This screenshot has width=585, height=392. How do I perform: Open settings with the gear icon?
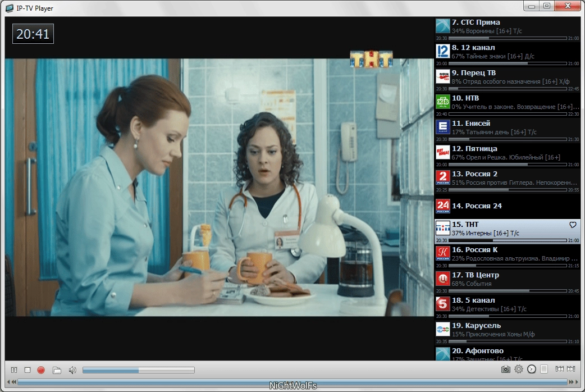(x=519, y=369)
